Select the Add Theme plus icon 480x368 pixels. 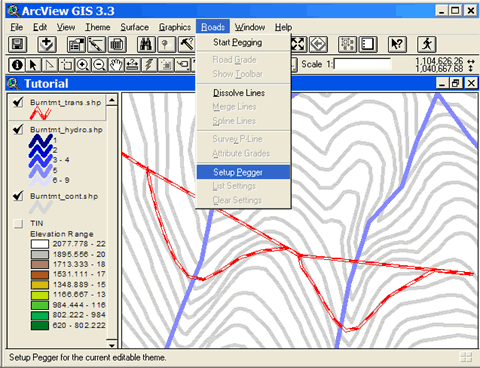(x=47, y=44)
